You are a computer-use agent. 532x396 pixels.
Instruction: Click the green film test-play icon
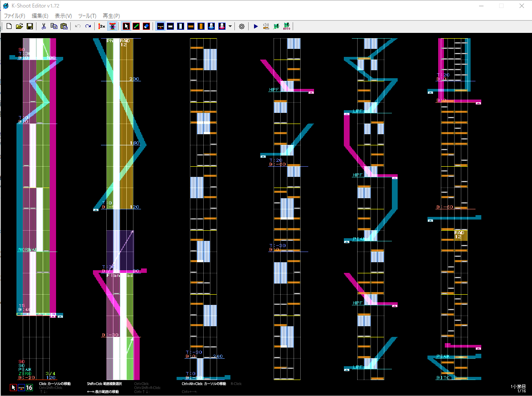(x=276, y=26)
